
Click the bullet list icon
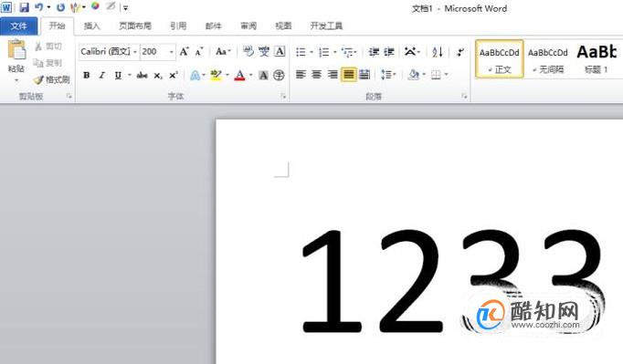click(x=301, y=52)
